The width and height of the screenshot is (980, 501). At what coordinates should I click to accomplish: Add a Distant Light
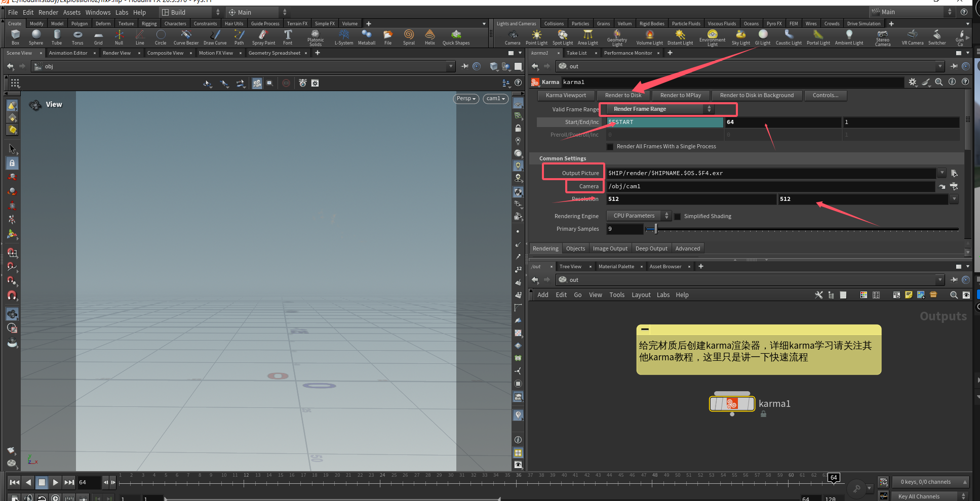(680, 37)
